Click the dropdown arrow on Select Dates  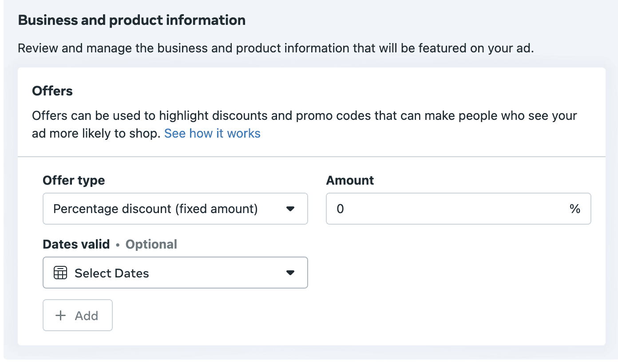291,273
